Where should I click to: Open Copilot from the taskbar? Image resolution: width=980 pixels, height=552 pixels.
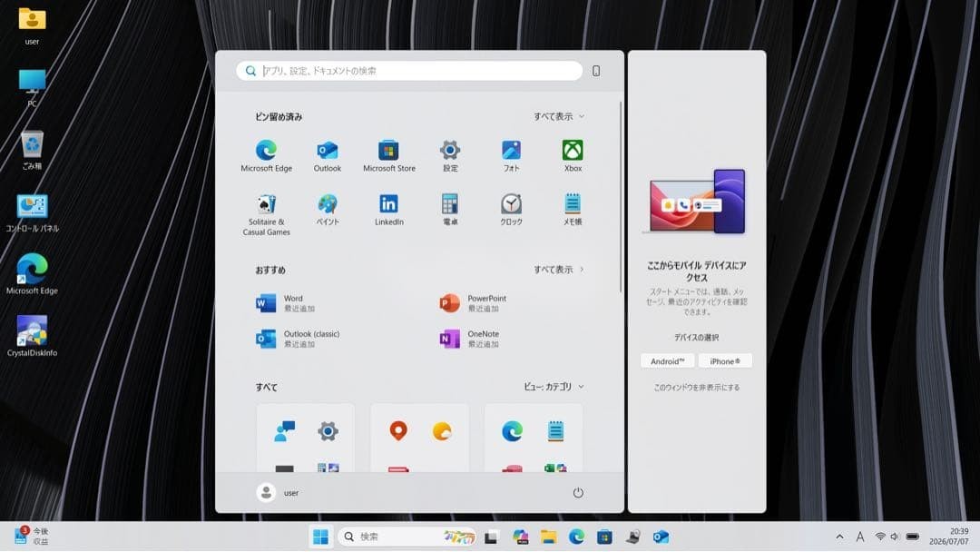click(520, 537)
